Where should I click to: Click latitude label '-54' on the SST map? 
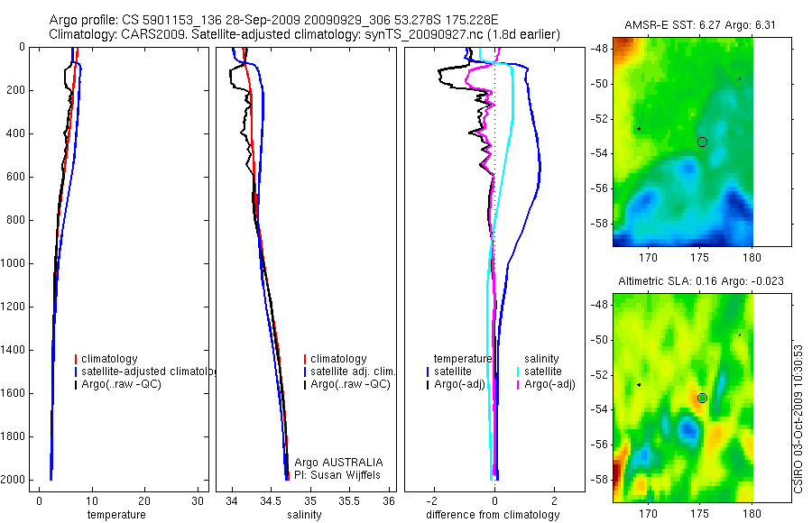[x=599, y=154]
